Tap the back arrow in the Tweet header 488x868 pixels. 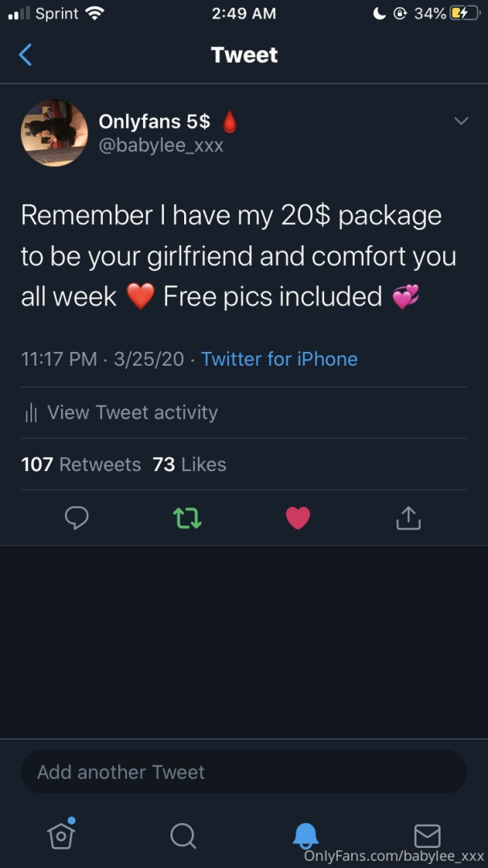click(25, 55)
